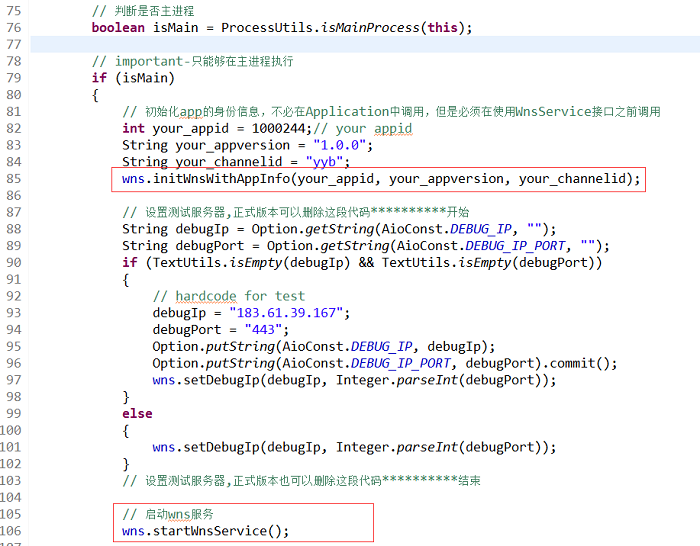Click 'putString' call on line 95
The image size is (700, 546).
click(240, 347)
